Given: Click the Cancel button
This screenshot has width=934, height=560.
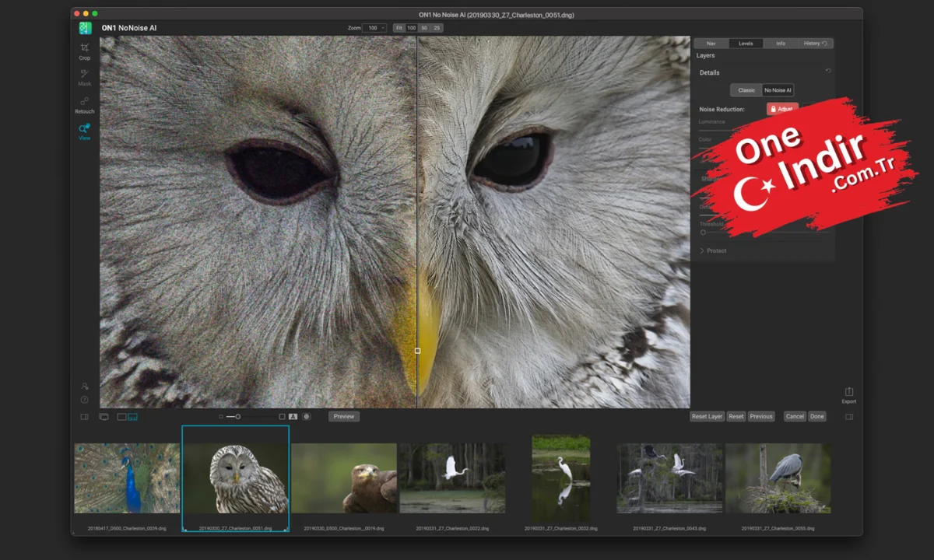Looking at the screenshot, I should 795,417.
